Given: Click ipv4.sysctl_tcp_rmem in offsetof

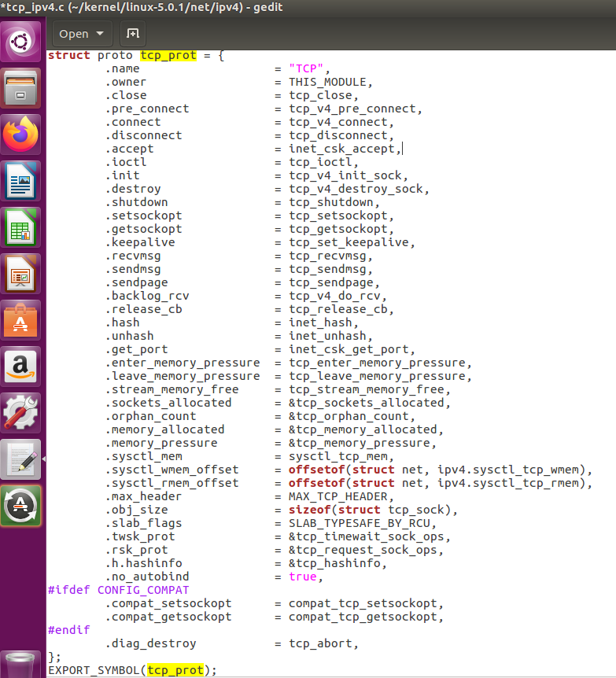Looking at the screenshot, I should point(508,484).
